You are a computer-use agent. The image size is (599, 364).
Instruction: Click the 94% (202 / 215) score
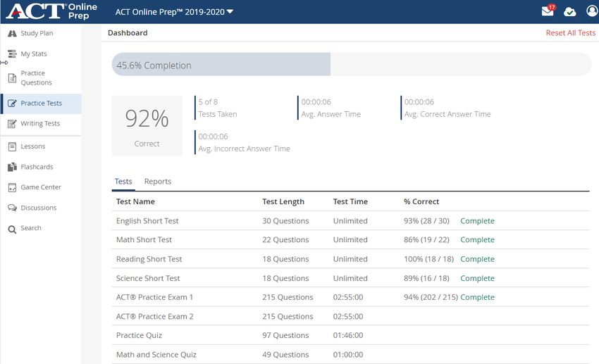[431, 297]
